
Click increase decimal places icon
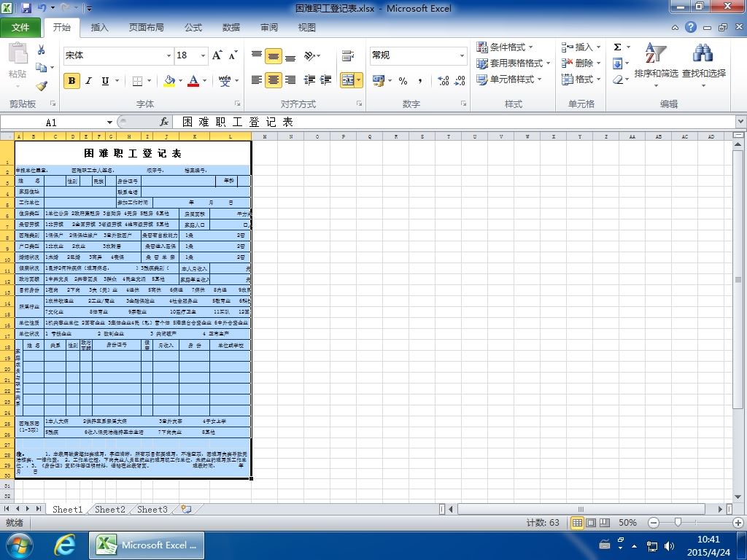[443, 80]
